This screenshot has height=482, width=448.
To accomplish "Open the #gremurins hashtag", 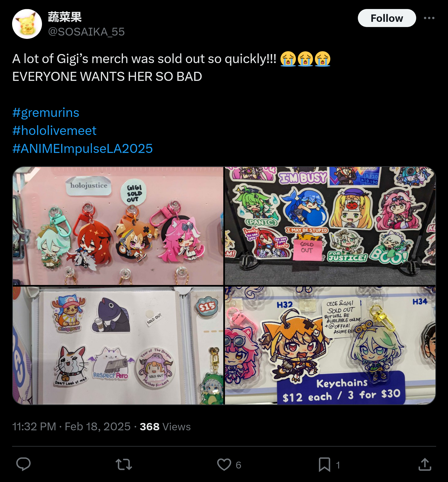I will tap(46, 113).
